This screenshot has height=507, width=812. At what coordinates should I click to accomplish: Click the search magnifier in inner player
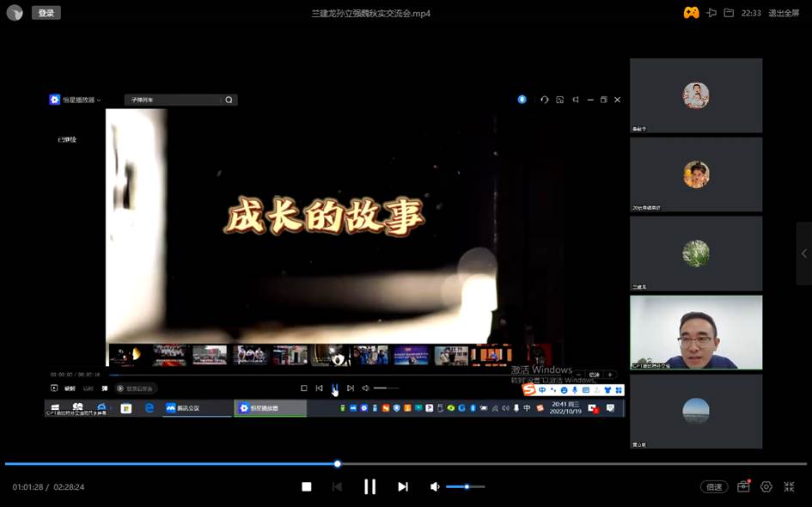[x=229, y=100]
